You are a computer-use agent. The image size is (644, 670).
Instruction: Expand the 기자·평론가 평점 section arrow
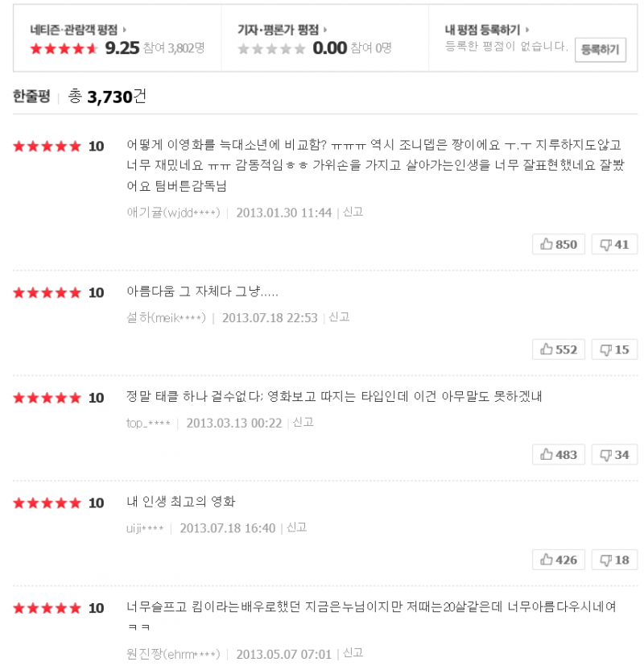(x=326, y=30)
